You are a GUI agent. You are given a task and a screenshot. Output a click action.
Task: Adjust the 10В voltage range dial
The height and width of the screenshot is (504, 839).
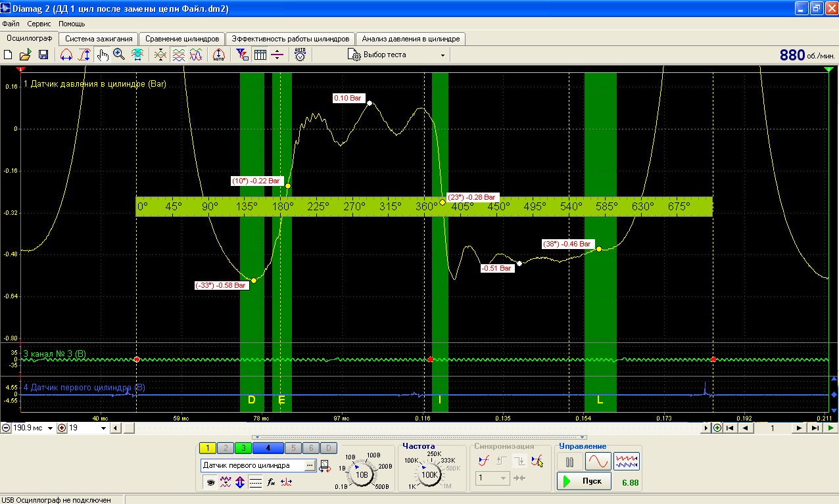tap(362, 474)
